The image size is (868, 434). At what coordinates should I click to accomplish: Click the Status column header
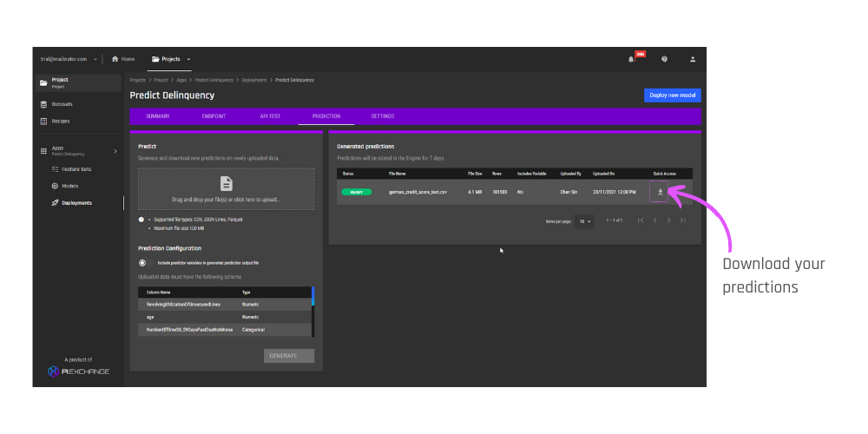point(348,174)
